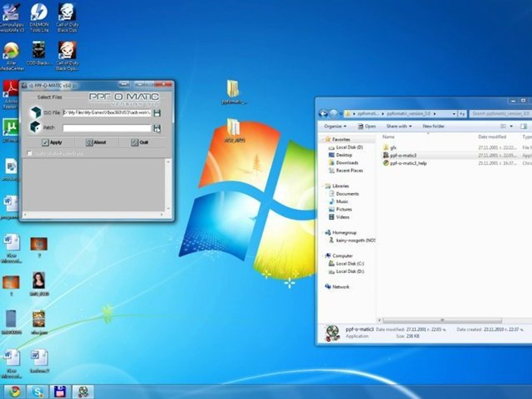Click floppy disk icon on taskbar
The width and height of the screenshot is (532, 399).
pos(60,392)
